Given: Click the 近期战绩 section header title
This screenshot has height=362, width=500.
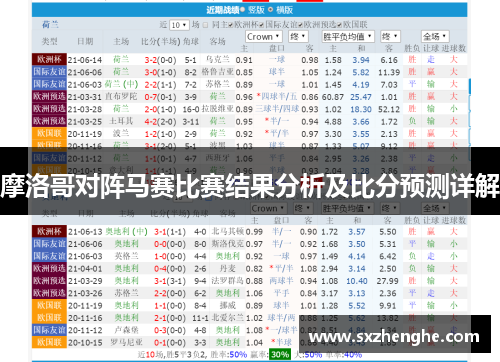Looking at the screenshot, I should click(222, 10).
